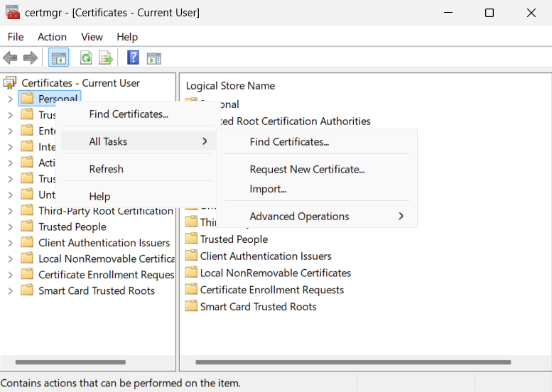
Task: Select Third-Party Root Certification tree item
Action: [106, 211]
